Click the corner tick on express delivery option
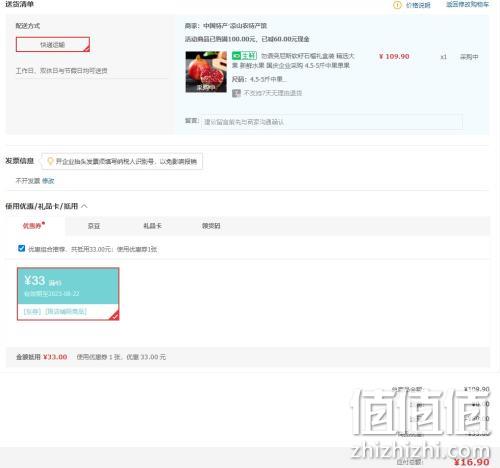Viewport: 500px width, 468px height. (86, 49)
